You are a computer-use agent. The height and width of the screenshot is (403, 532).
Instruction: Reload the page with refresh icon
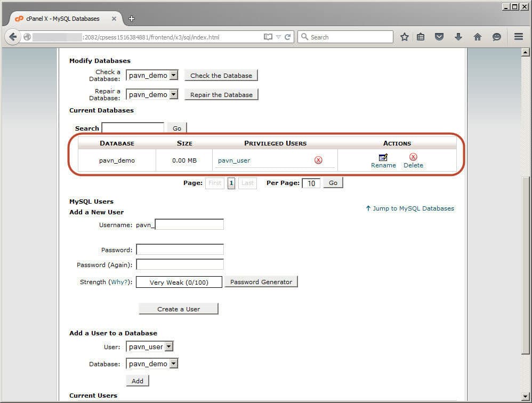tap(288, 37)
